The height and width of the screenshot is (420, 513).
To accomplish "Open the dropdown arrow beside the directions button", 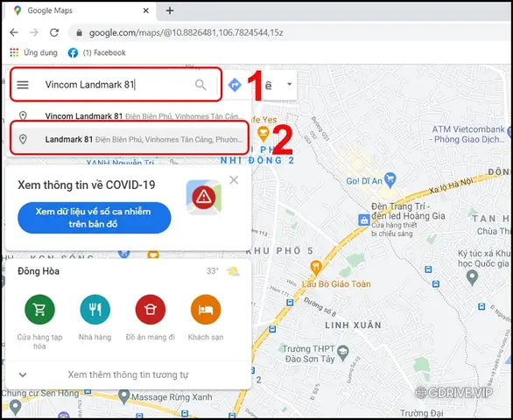I will [x=289, y=84].
